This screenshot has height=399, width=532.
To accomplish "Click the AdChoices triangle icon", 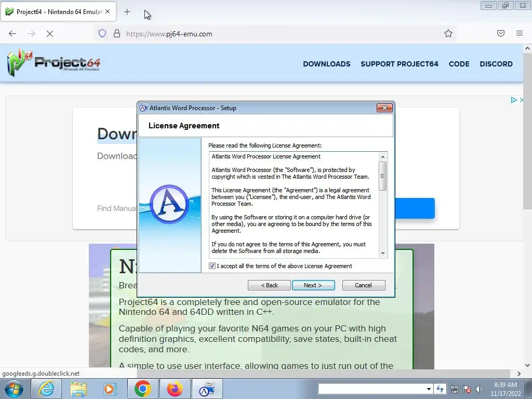I will (x=514, y=100).
